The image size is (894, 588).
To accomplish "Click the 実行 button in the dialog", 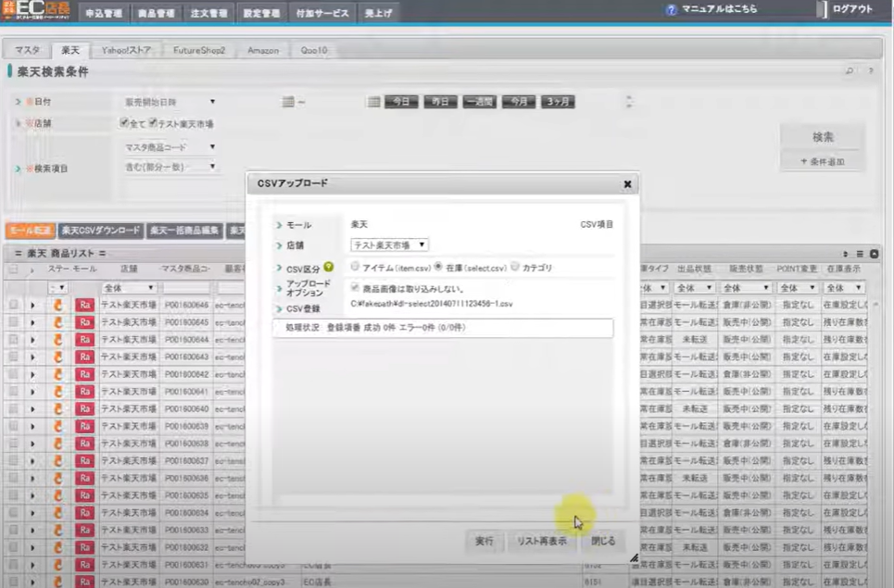I will pyautogui.click(x=484, y=541).
